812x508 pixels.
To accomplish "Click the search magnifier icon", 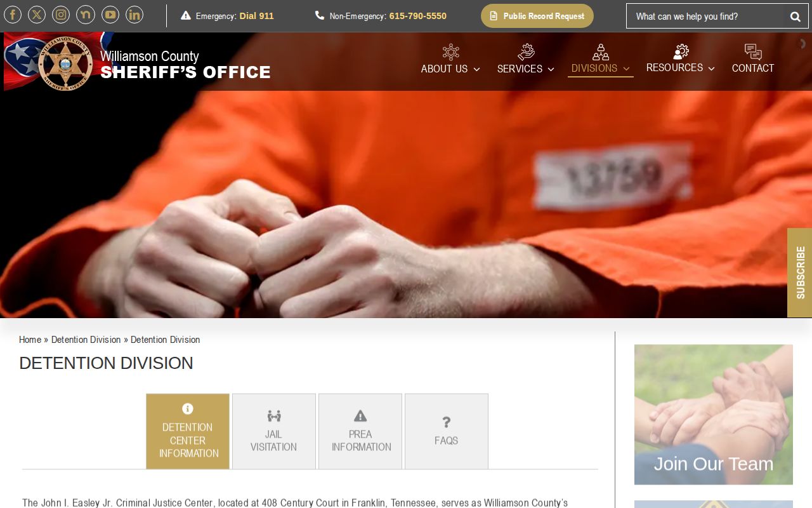I will 796,17.
